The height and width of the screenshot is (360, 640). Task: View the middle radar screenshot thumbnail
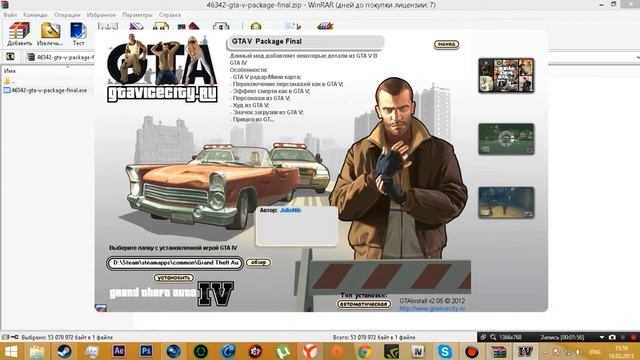click(506, 139)
